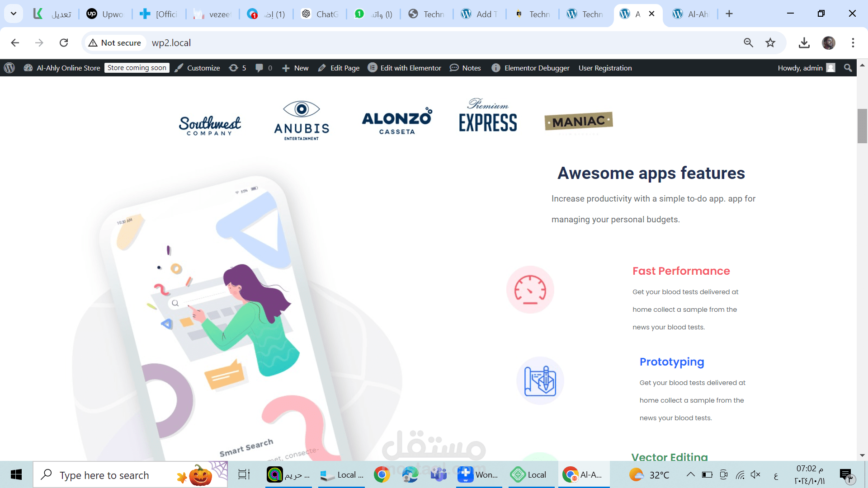Open the Chrome downloads icon

tap(804, 43)
